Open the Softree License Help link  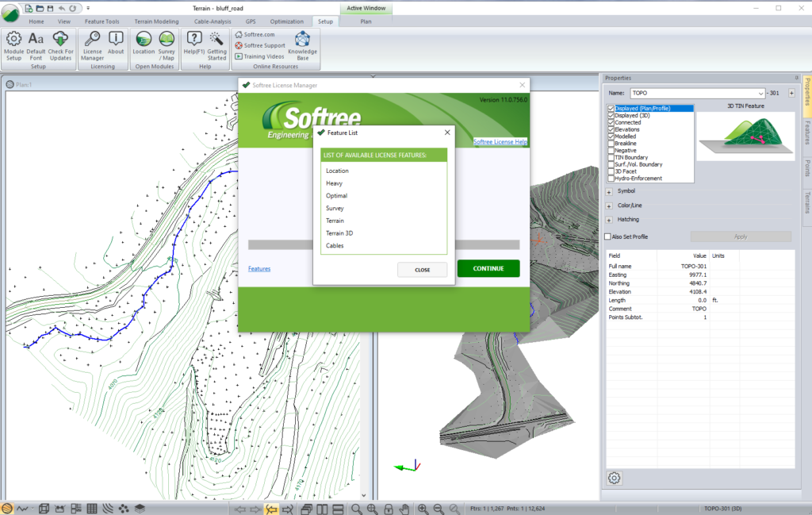coord(500,142)
